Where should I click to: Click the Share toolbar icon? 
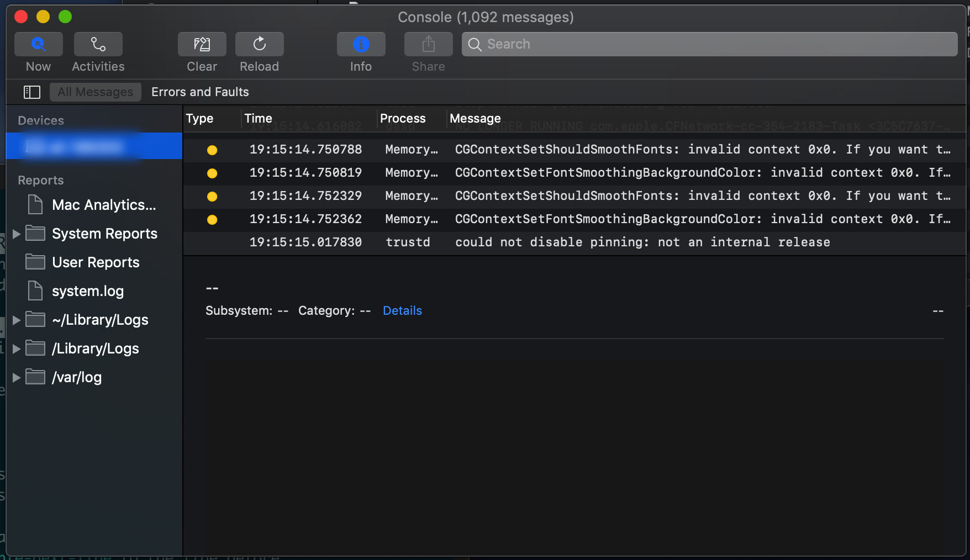pyautogui.click(x=428, y=44)
